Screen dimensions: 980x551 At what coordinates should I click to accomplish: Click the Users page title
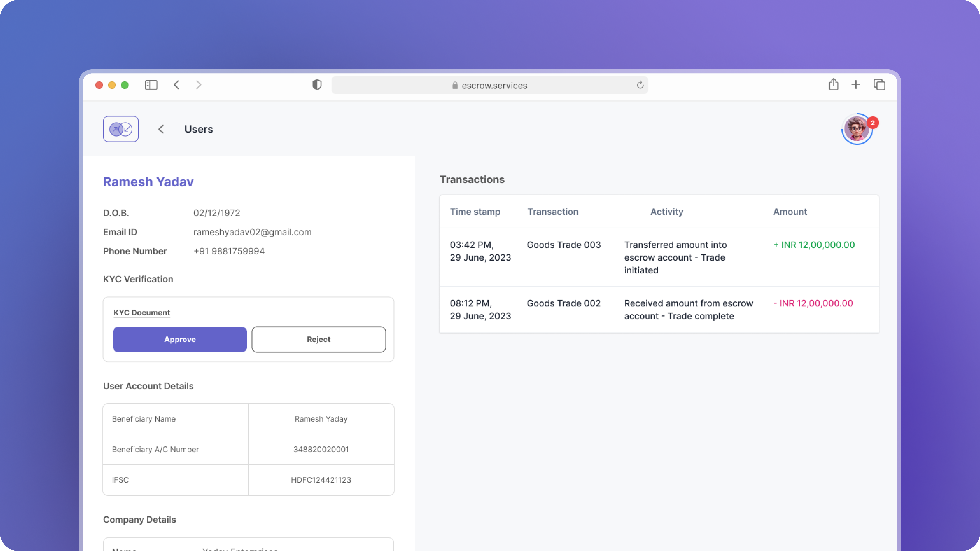(199, 129)
